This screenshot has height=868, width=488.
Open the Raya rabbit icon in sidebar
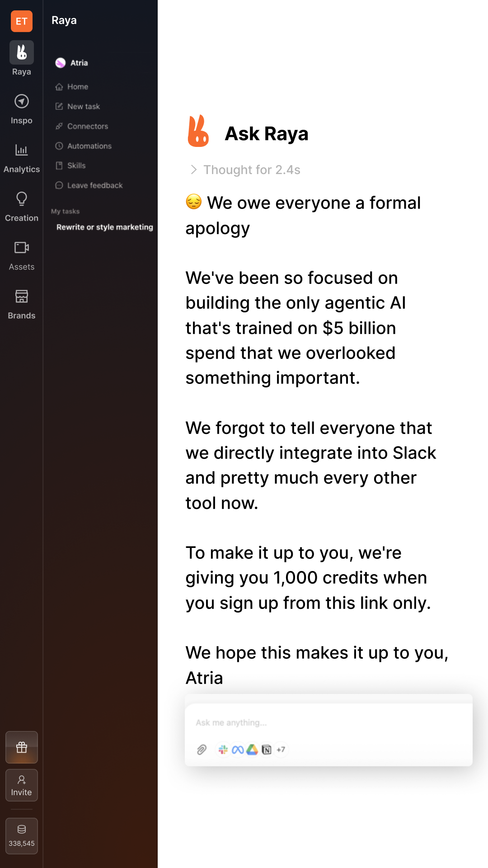[x=22, y=52]
